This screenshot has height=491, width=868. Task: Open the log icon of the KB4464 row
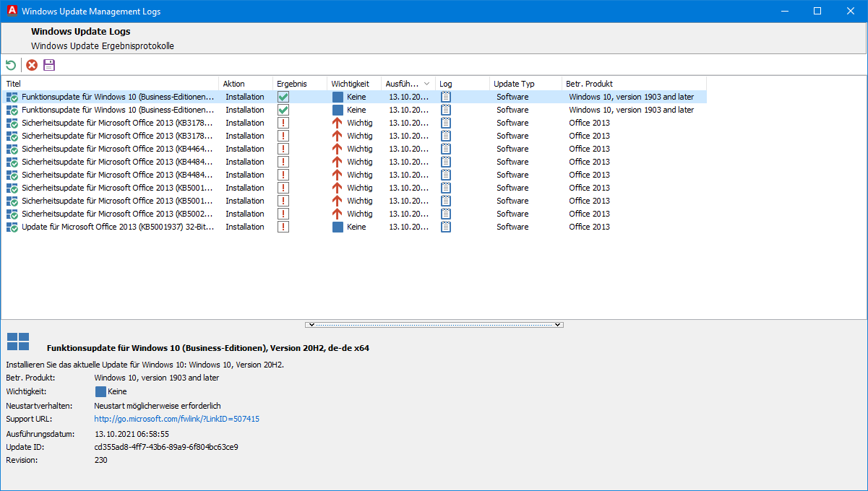tap(446, 149)
